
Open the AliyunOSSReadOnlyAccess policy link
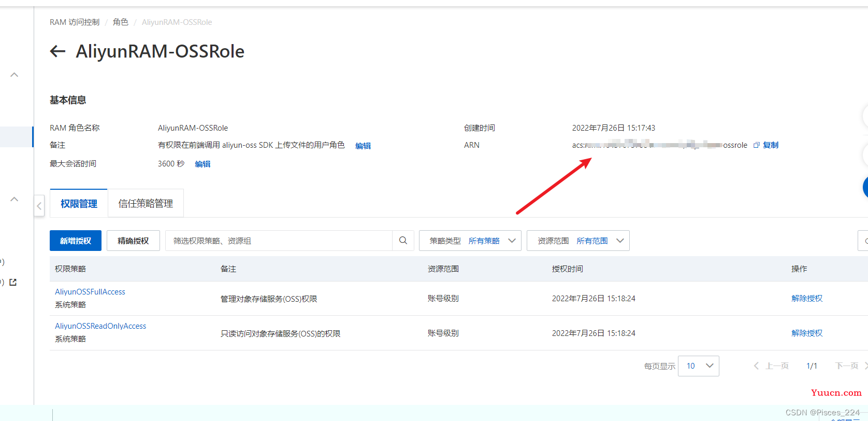click(x=100, y=326)
